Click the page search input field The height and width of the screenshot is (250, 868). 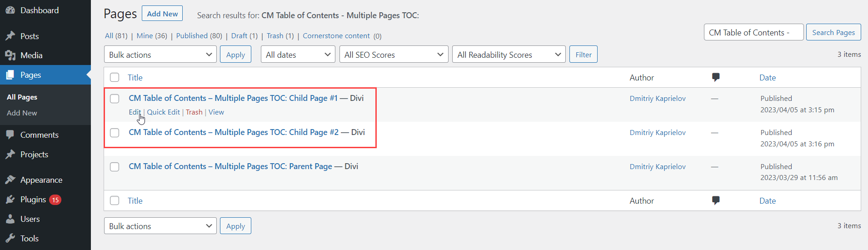753,32
